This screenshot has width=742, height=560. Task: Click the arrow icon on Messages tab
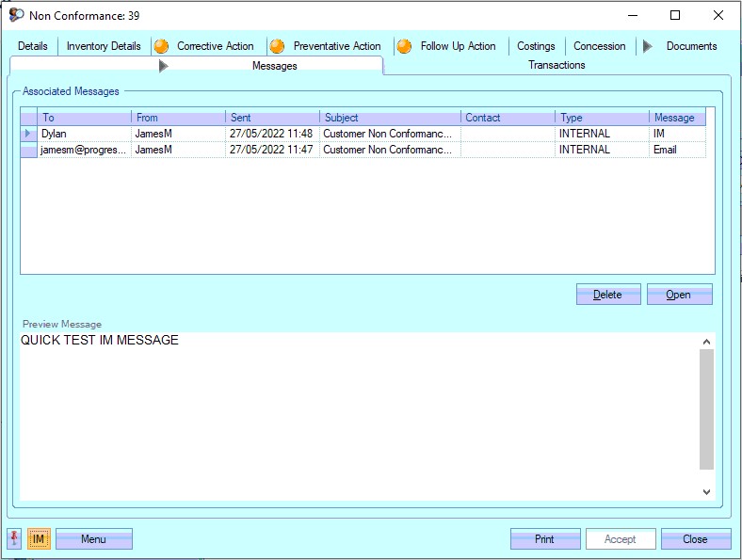(x=164, y=66)
